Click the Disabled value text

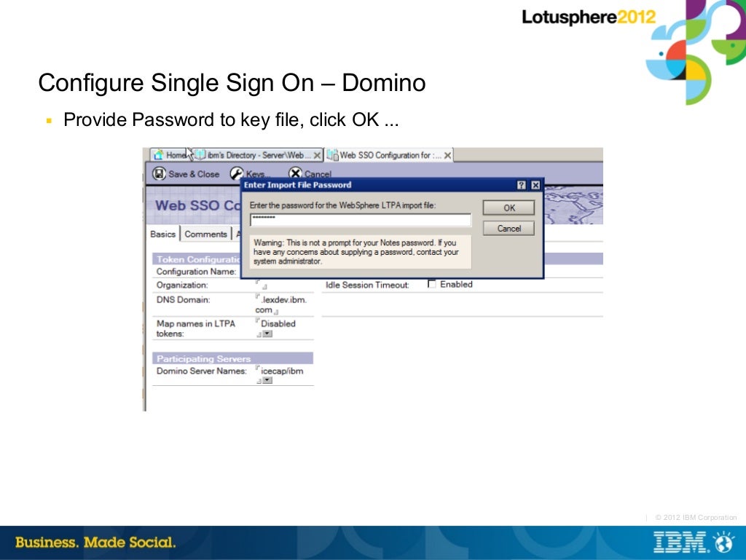(x=278, y=323)
